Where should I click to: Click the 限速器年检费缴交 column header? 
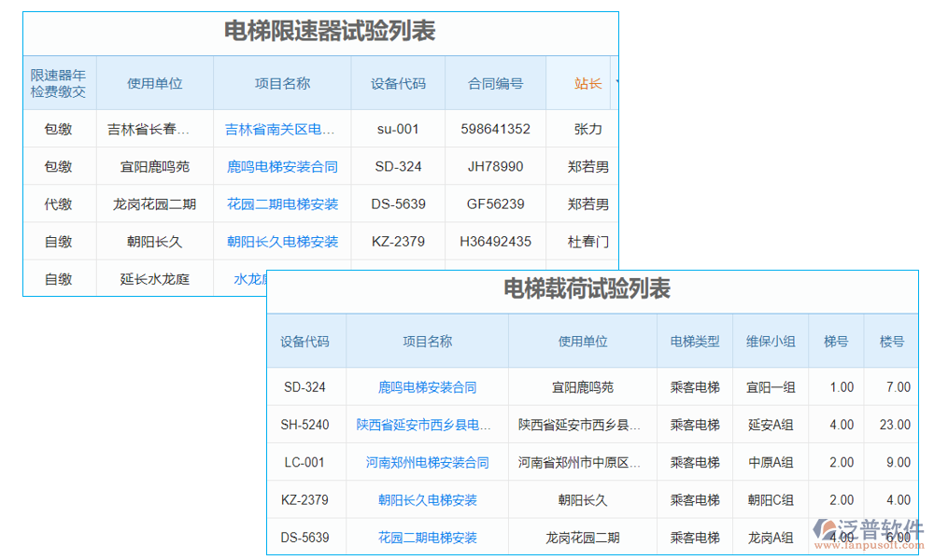click(60, 82)
